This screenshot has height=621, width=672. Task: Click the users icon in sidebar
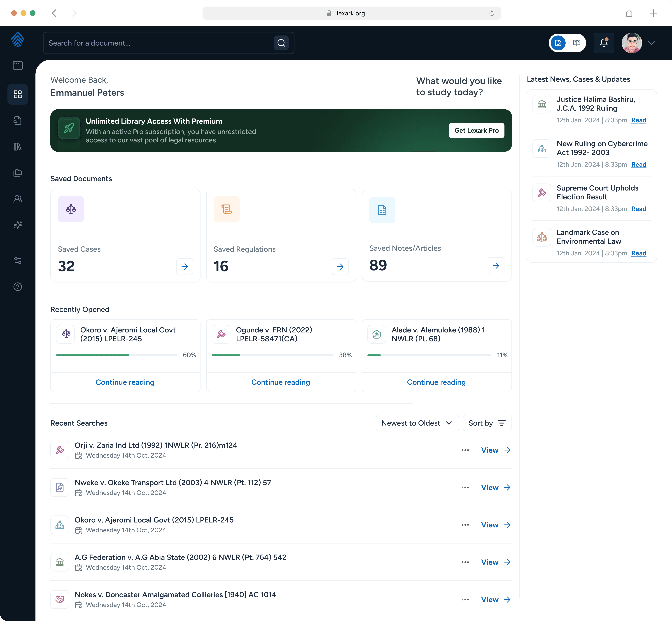pyautogui.click(x=17, y=199)
